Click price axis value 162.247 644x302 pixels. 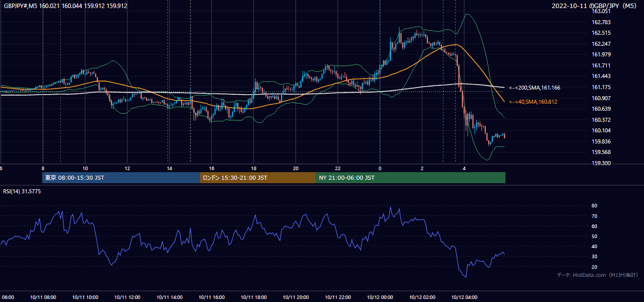point(601,44)
